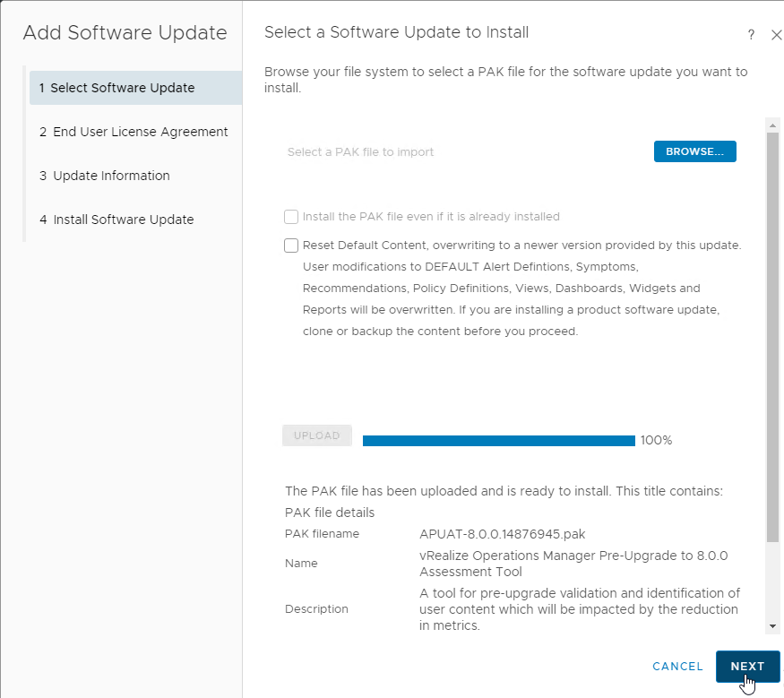
Task: Check Install the PAK file even if installed
Action: point(291,217)
